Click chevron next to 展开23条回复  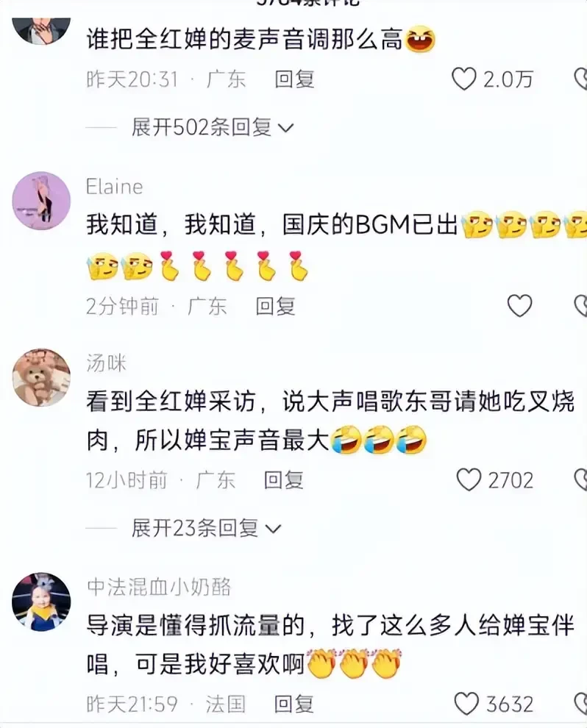tap(273, 529)
